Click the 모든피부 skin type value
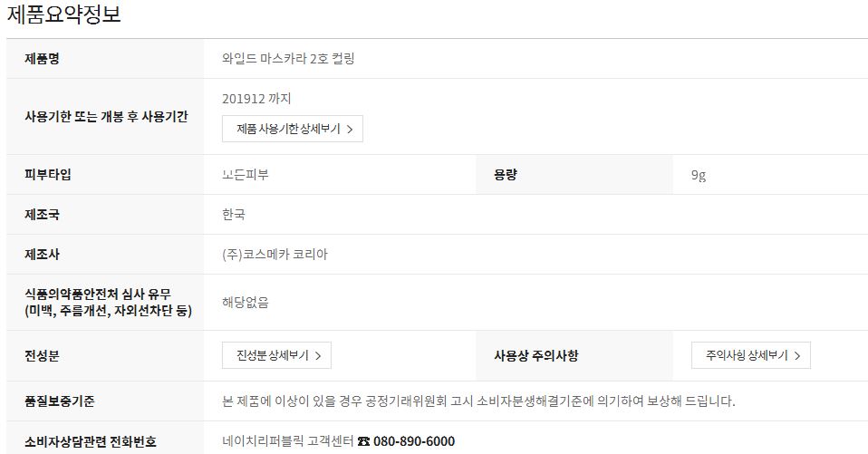Viewport: 868px width, 454px height. coord(246,174)
